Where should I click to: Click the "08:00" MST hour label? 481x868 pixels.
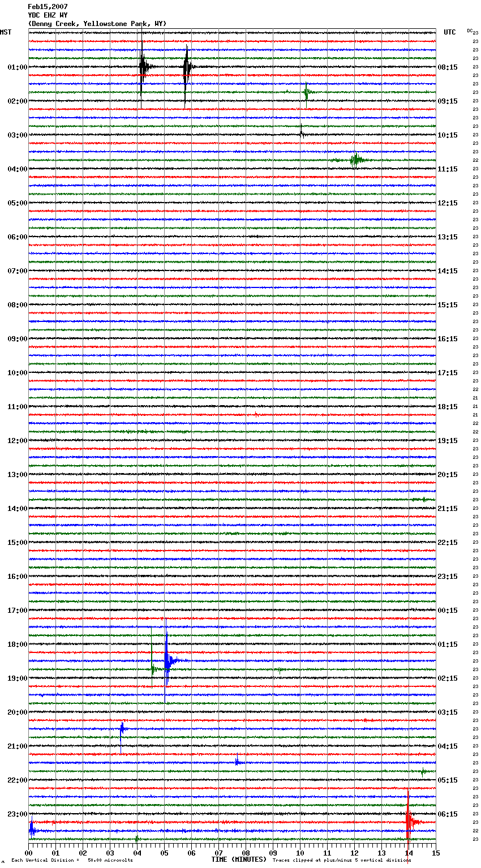(x=18, y=305)
